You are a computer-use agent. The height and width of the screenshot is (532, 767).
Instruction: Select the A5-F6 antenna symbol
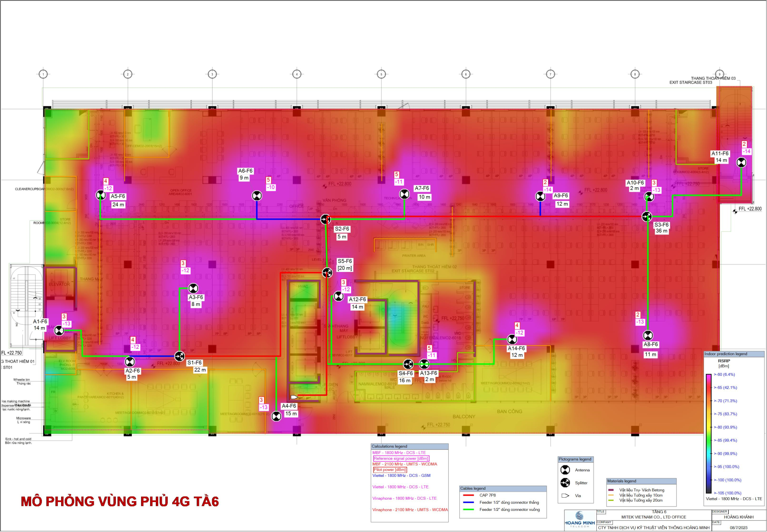[101, 195]
